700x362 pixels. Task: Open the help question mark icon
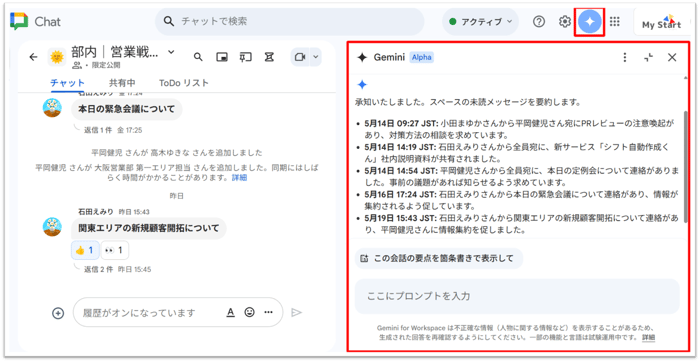point(539,21)
